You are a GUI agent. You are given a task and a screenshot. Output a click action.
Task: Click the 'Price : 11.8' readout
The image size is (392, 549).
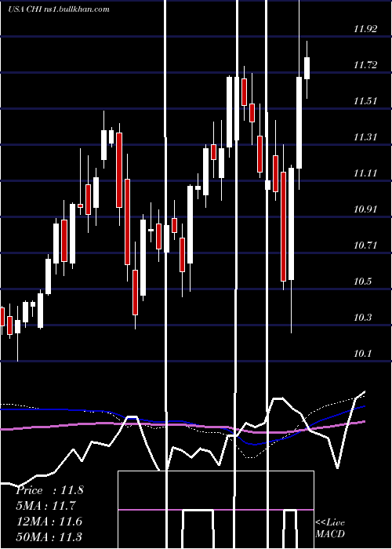(x=49, y=490)
